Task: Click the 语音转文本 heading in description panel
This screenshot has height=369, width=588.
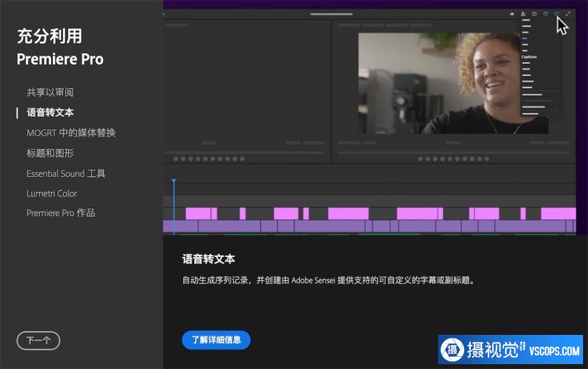Action: click(209, 259)
